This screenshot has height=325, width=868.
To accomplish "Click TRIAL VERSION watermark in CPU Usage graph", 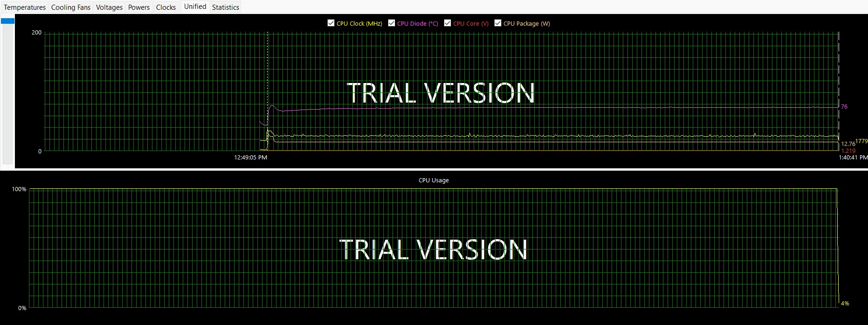I will coord(433,250).
